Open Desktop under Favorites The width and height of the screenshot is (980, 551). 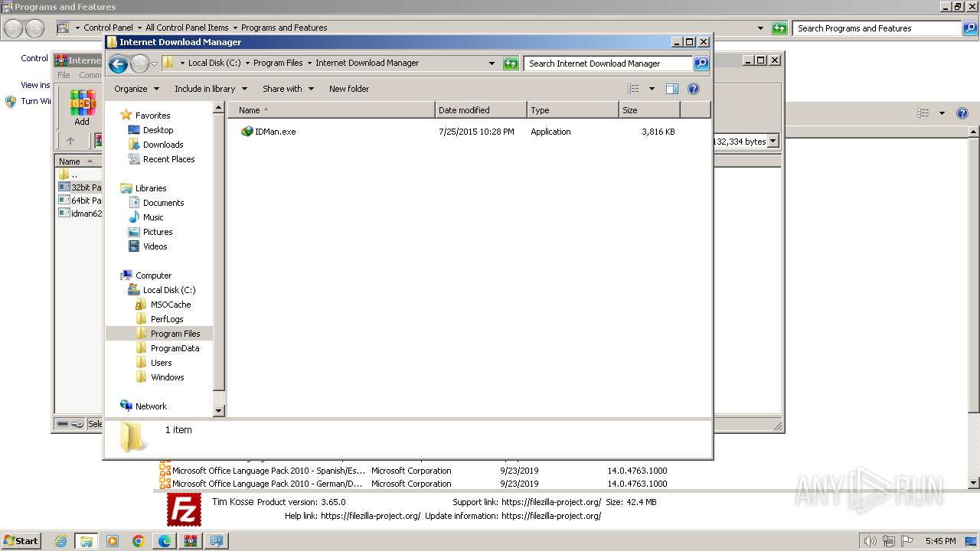pyautogui.click(x=158, y=130)
